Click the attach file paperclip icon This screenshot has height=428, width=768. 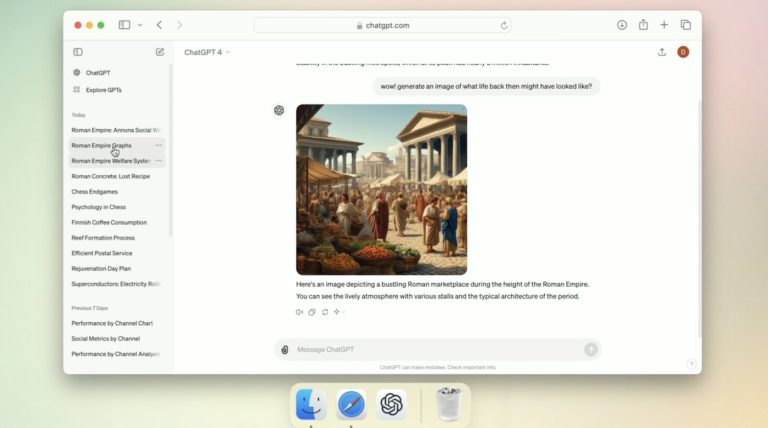pos(285,349)
